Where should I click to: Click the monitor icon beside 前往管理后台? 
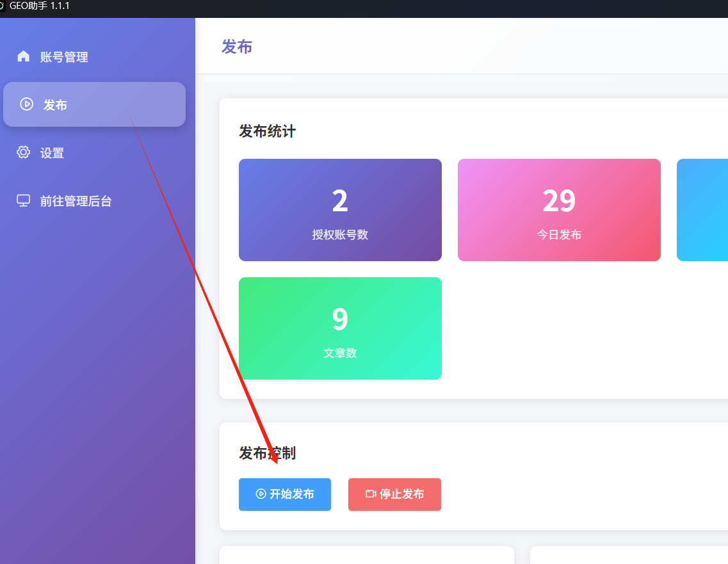click(x=24, y=200)
